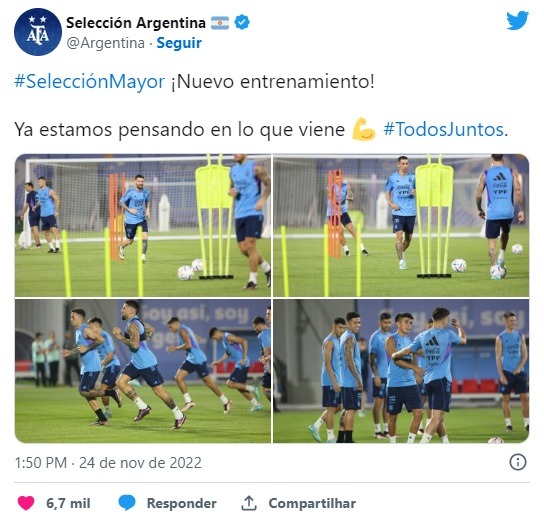Open the top-left training photo with orange poles
The height and width of the screenshot is (516, 544).
[143, 225]
